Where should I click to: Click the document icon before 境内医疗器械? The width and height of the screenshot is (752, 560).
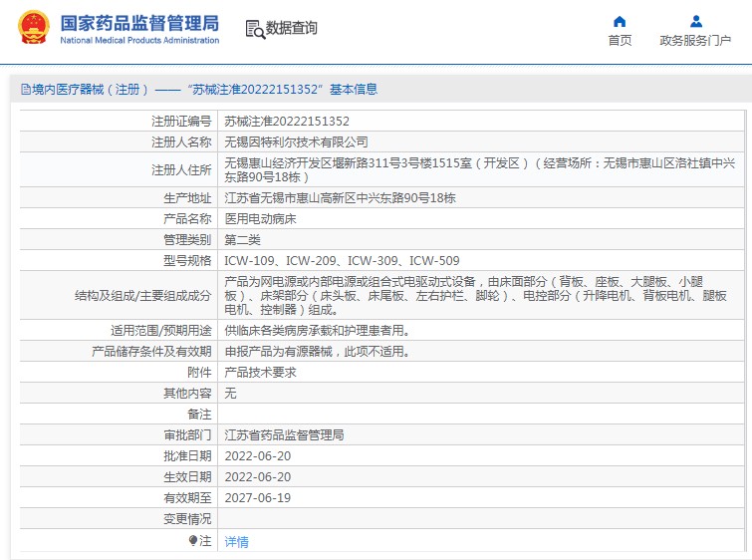[26, 90]
